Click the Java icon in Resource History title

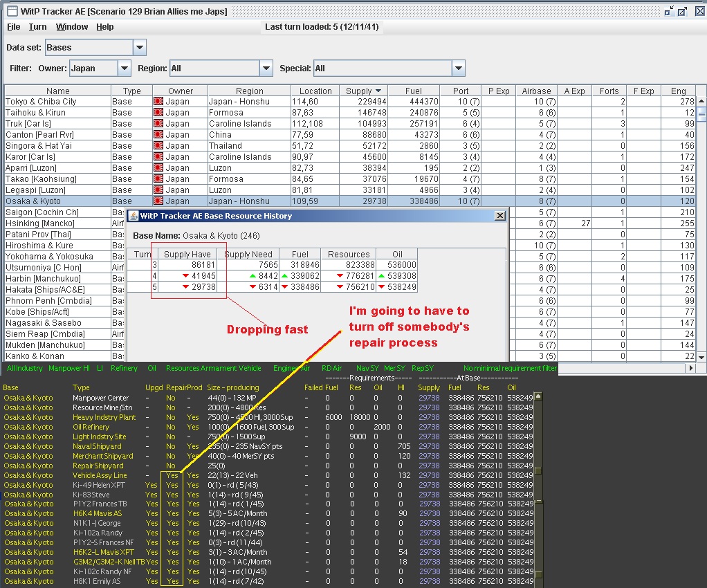pyautogui.click(x=134, y=216)
